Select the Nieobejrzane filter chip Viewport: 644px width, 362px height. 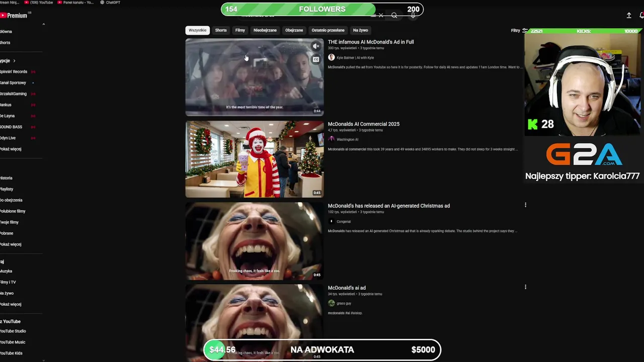pos(265,30)
